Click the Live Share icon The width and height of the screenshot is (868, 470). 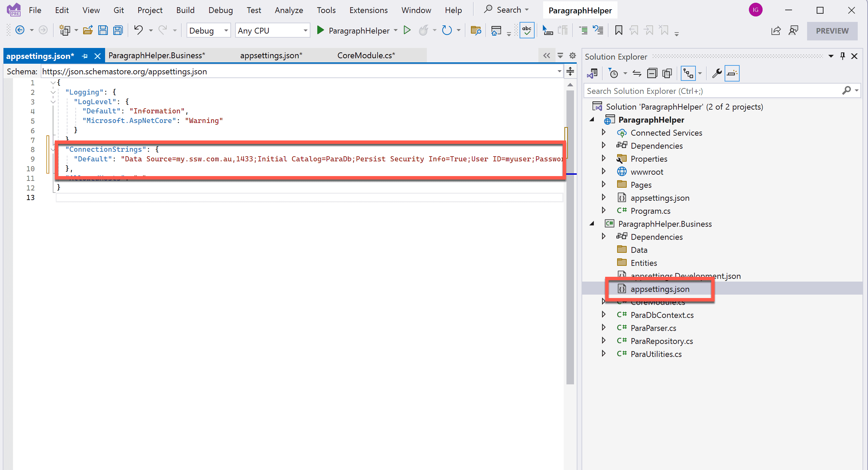(776, 30)
